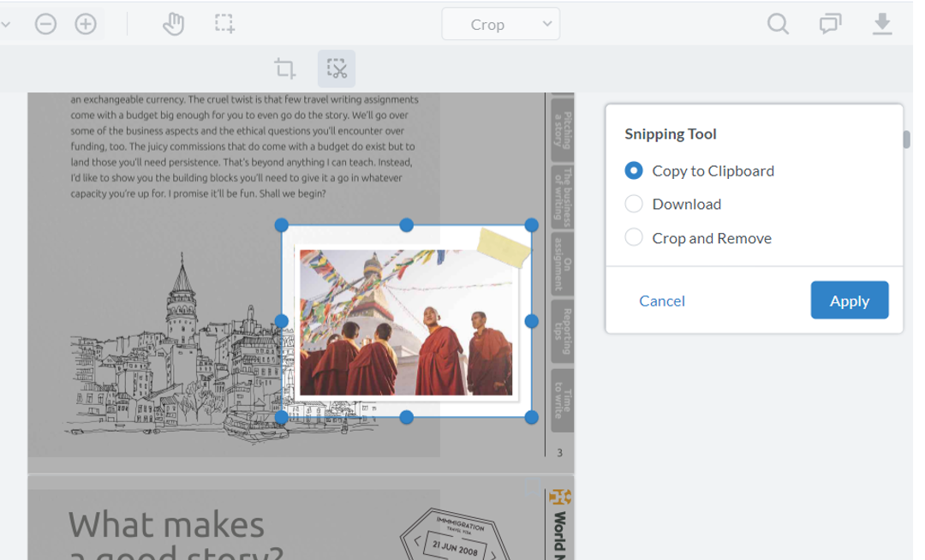925x560 pixels.
Task: Open the Comments icon
Action: [x=829, y=24]
